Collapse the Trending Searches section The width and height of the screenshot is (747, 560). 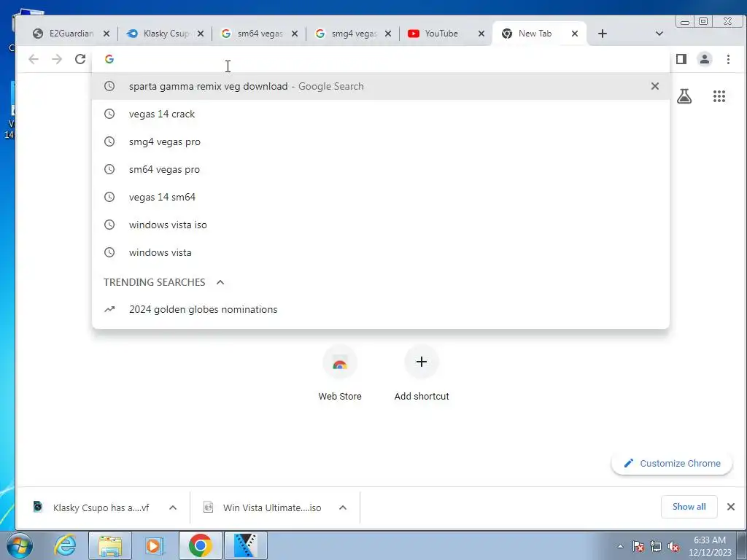click(220, 282)
